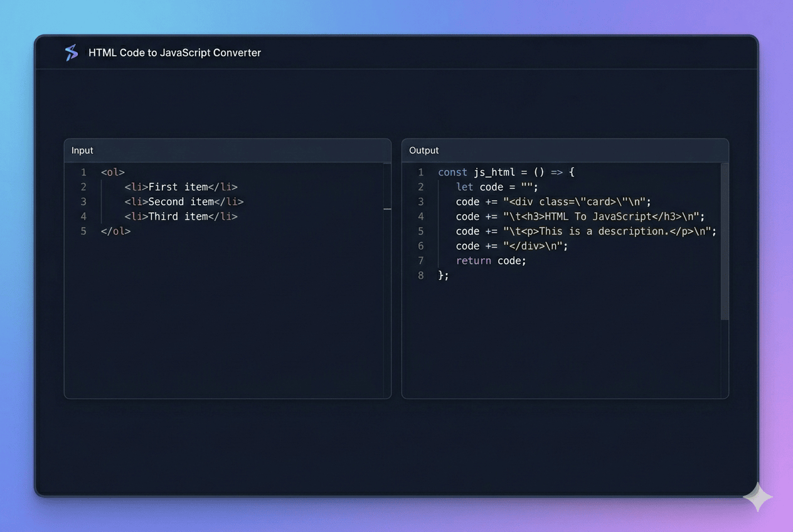The width and height of the screenshot is (793, 532).
Task: Click the let code assignment line
Action: (x=497, y=187)
